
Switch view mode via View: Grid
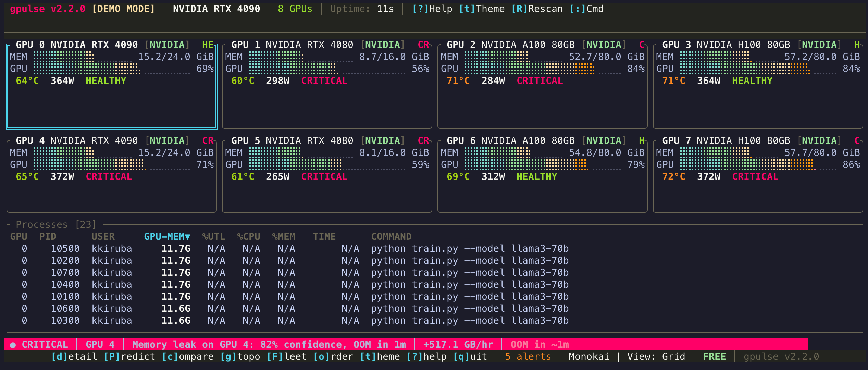(656, 356)
